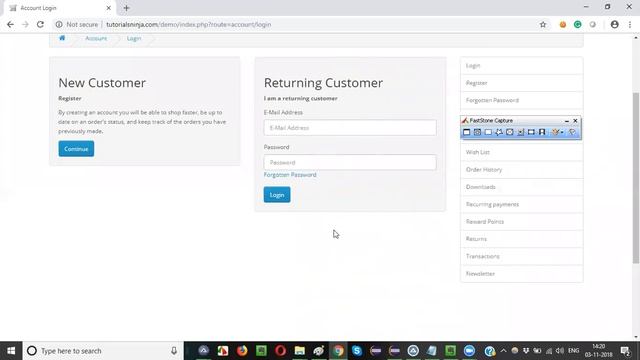640x360 pixels.
Task: Open Opera from the taskbar
Action: 280,351
